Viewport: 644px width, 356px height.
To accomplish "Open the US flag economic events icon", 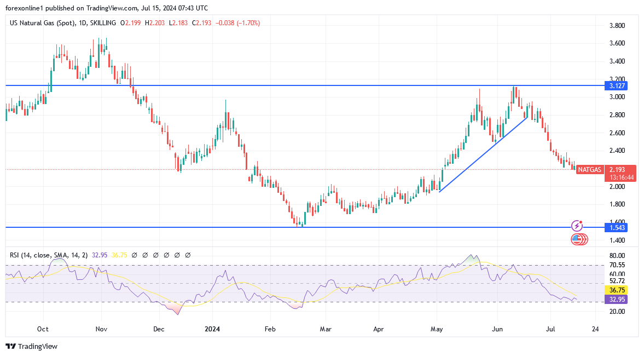I will click(578, 239).
